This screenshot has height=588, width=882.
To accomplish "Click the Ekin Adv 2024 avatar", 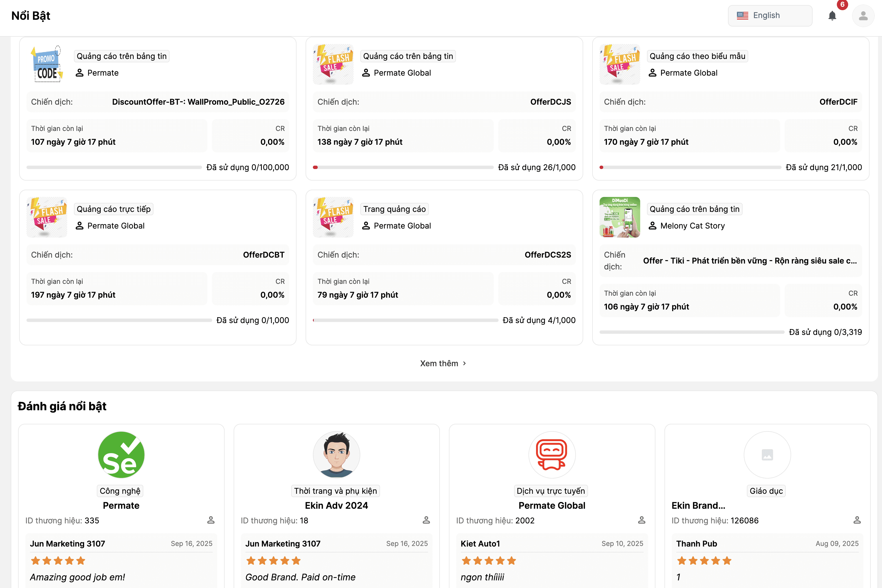I will (336, 455).
